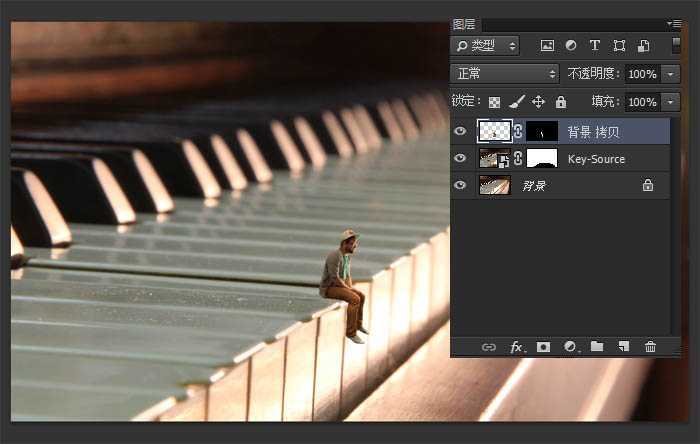Lock image pixels brush icon
700x444 pixels.
coord(517,102)
